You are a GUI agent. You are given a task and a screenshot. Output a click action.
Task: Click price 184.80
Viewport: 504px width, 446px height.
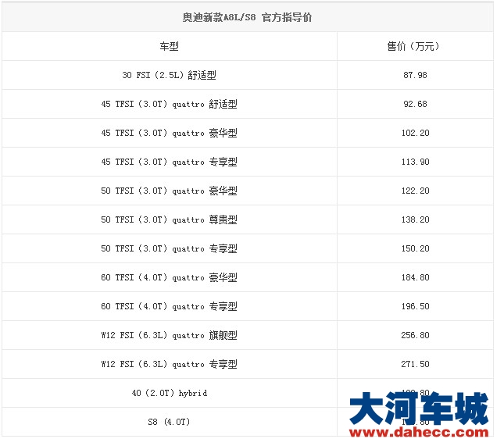tap(415, 277)
